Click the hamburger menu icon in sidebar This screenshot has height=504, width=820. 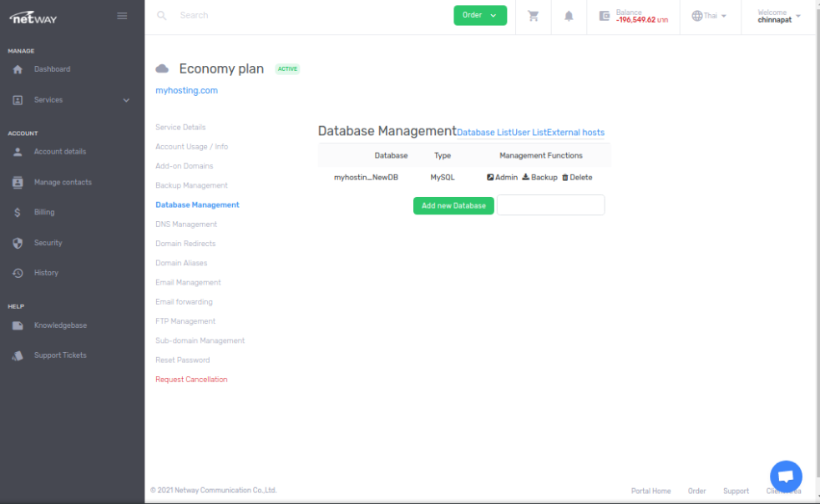coord(122,16)
